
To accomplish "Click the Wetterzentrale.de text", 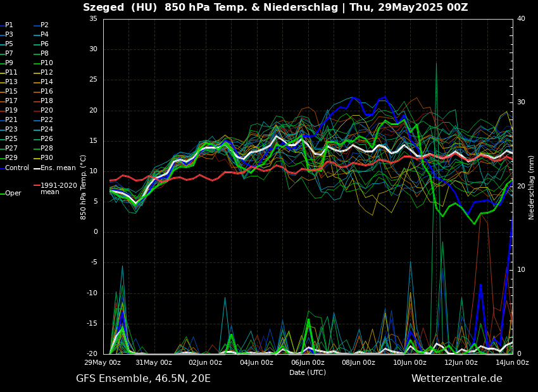I will [456, 379].
